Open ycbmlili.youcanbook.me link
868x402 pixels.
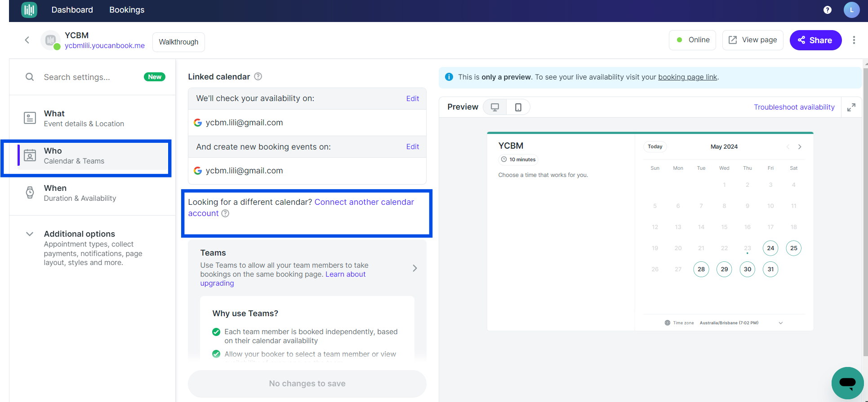tap(105, 45)
